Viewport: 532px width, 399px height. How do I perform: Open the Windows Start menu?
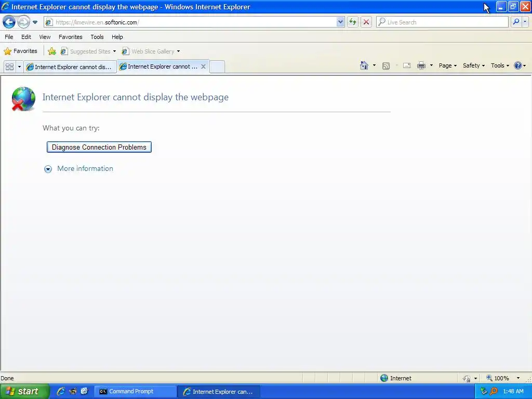24,392
